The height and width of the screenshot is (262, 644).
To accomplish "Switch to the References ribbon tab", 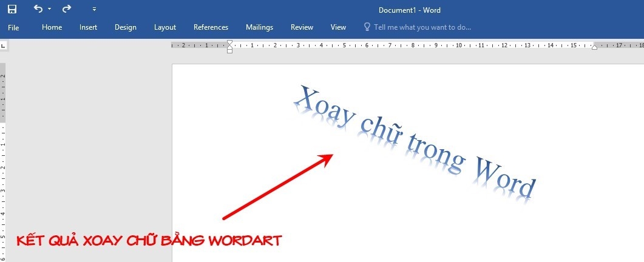I will click(x=211, y=27).
